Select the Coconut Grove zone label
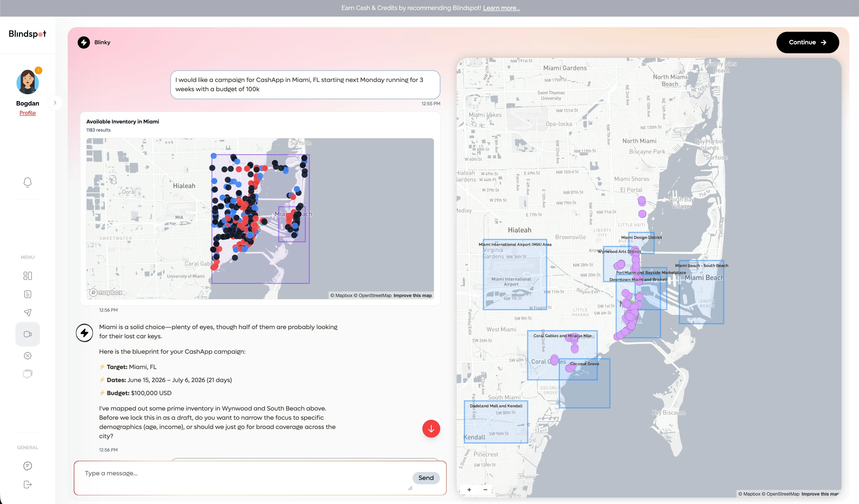The height and width of the screenshot is (504, 859). 584,364
